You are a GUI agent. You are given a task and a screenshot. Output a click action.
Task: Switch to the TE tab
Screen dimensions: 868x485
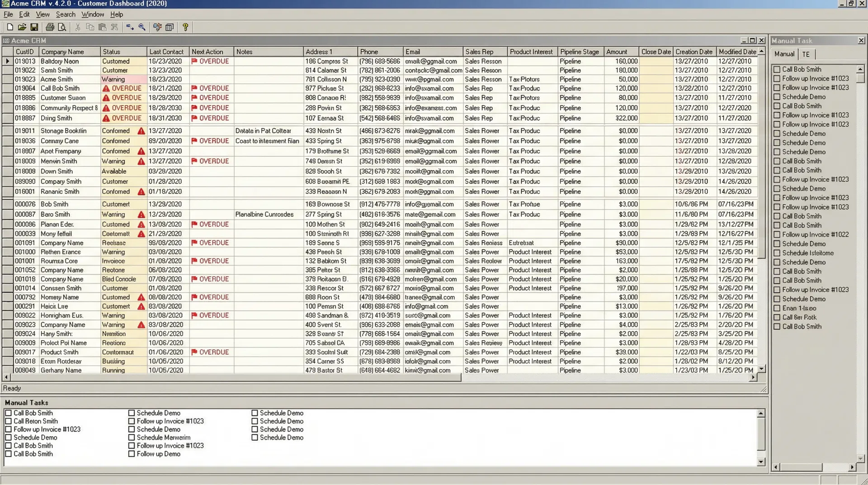click(x=806, y=54)
